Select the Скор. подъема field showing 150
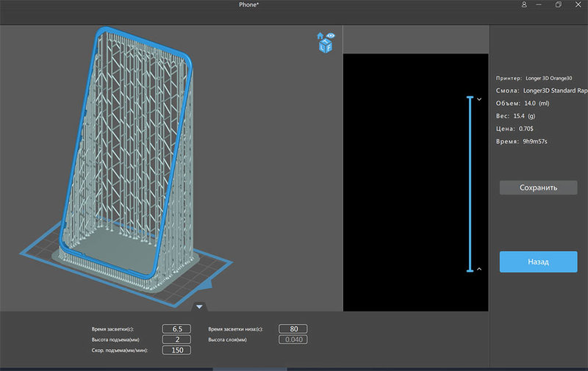588x371 pixels. (x=176, y=350)
